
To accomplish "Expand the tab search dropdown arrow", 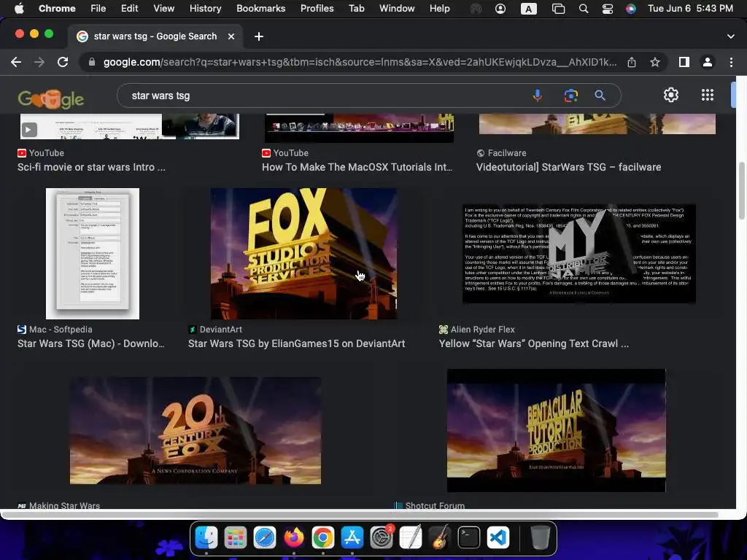I will pos(731,36).
